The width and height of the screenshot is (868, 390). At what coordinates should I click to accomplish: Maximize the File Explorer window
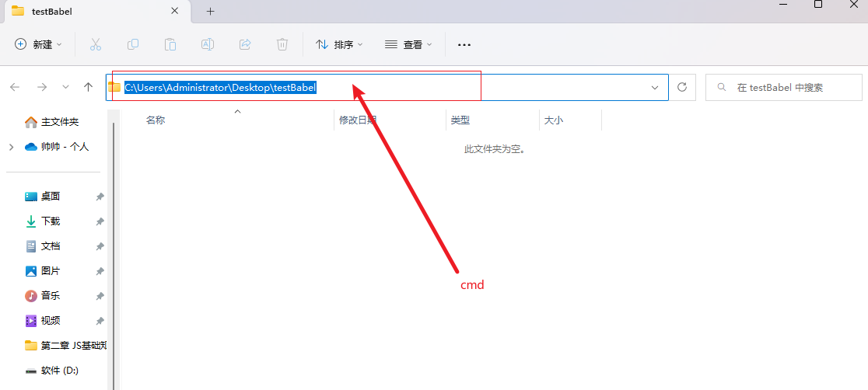[817, 5]
